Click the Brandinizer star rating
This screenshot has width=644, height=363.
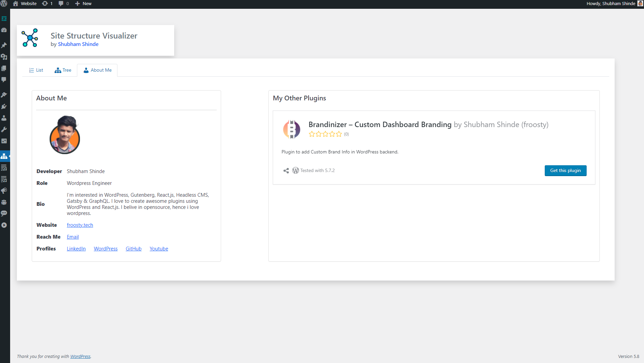(325, 134)
